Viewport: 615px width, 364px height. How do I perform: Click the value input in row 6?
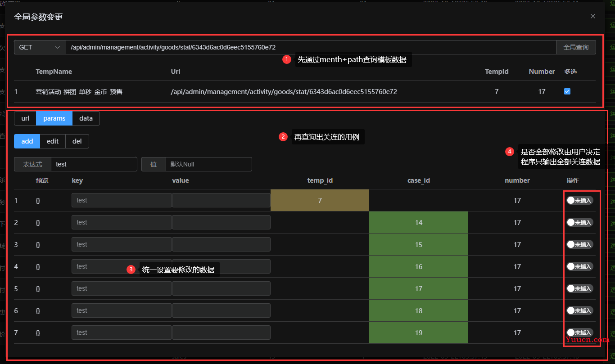pyautogui.click(x=221, y=310)
